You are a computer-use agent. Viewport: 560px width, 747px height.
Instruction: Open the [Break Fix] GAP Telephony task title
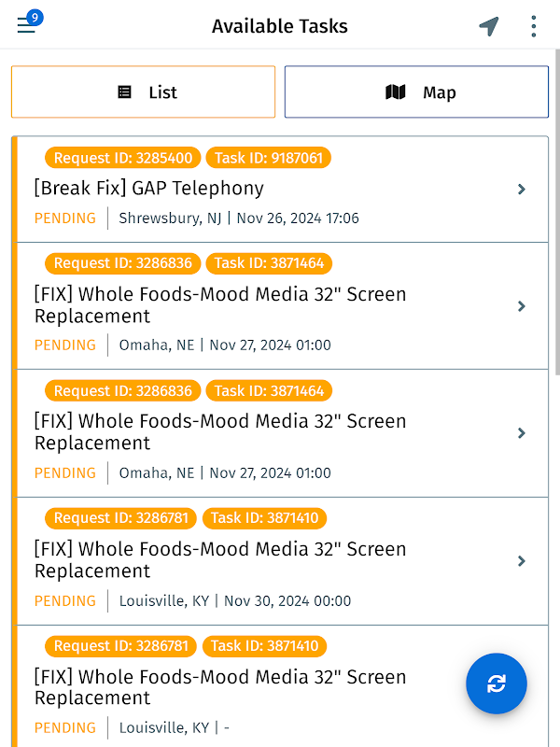point(149,189)
